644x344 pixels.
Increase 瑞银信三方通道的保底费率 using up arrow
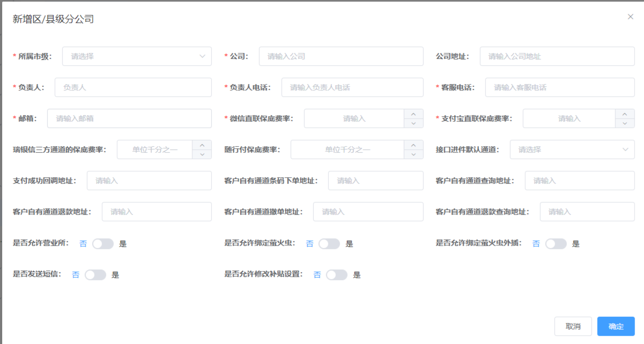(x=202, y=145)
